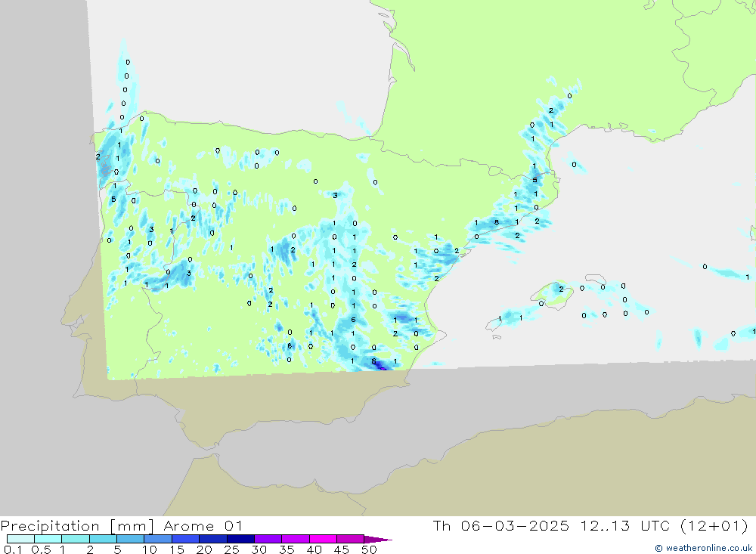Screen dimensions: 756x554
Task: Select the "Arome 01" model label
Action: [203, 526]
